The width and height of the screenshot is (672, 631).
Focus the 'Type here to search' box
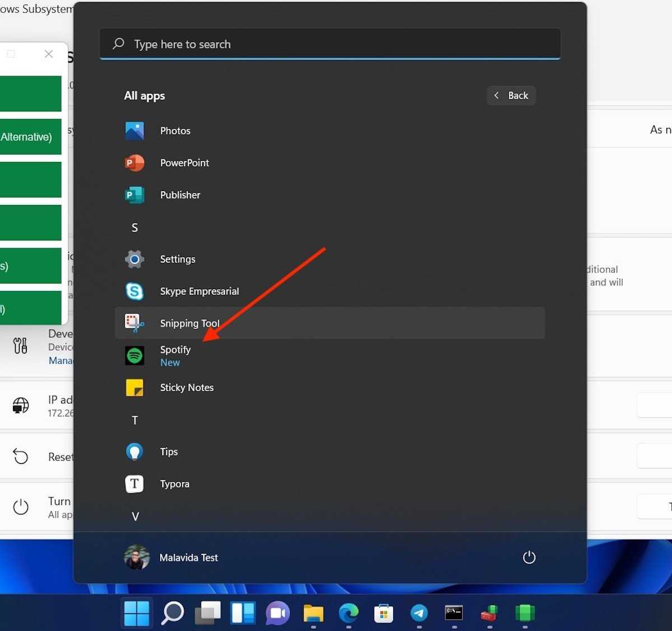click(x=330, y=44)
